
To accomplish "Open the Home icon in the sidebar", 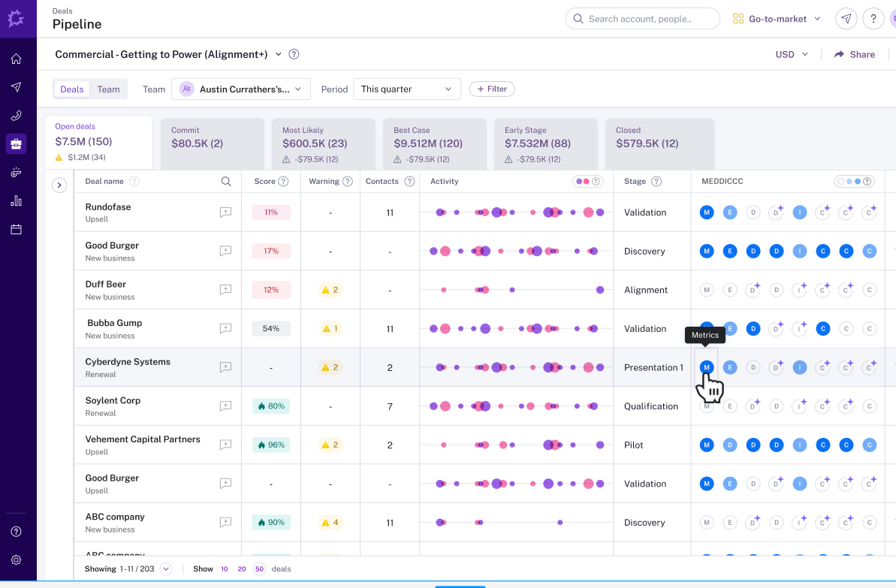I will point(17,58).
